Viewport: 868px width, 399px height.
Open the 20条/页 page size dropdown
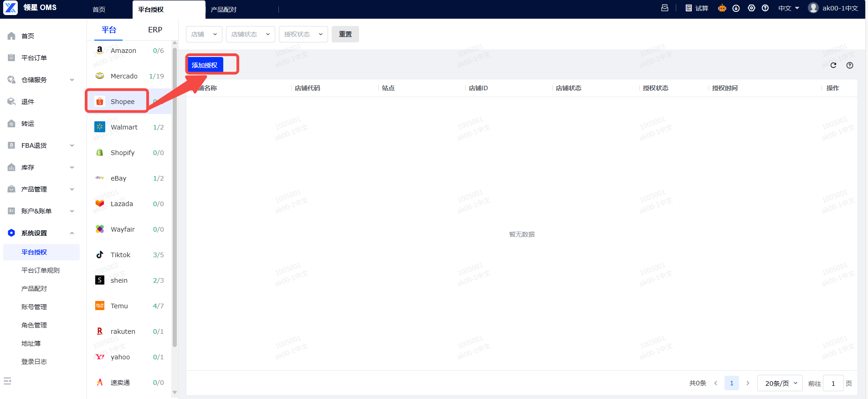point(780,383)
